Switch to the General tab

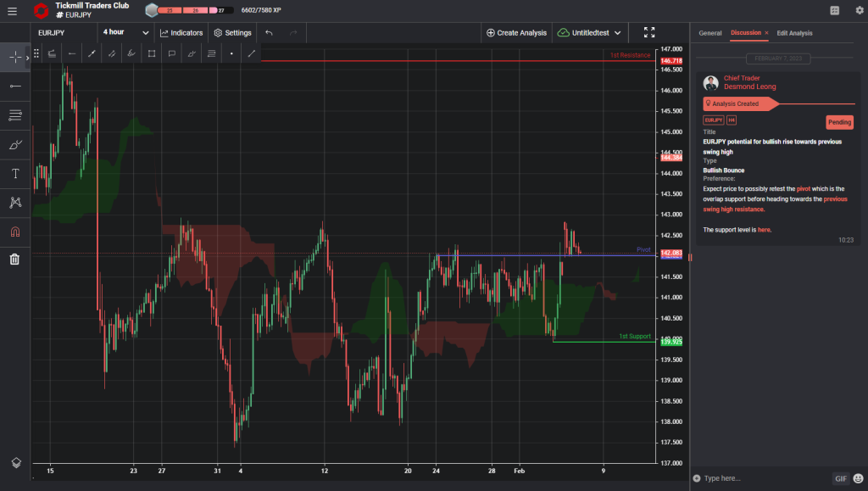coord(710,33)
